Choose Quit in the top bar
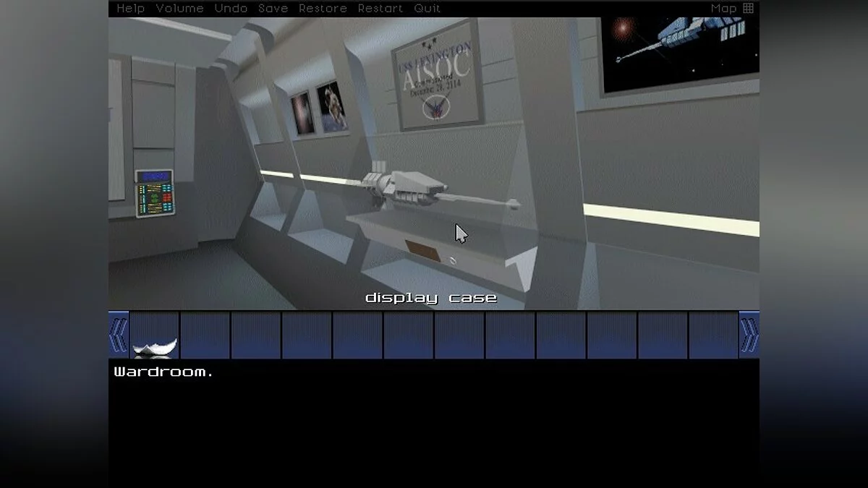The height and width of the screenshot is (488, 868). point(427,9)
